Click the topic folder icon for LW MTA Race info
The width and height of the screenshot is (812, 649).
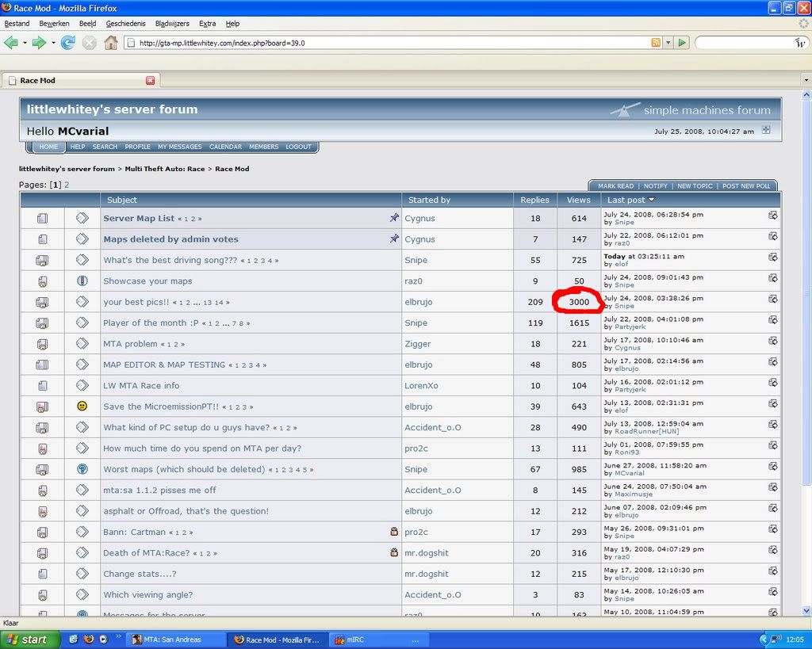click(x=43, y=386)
